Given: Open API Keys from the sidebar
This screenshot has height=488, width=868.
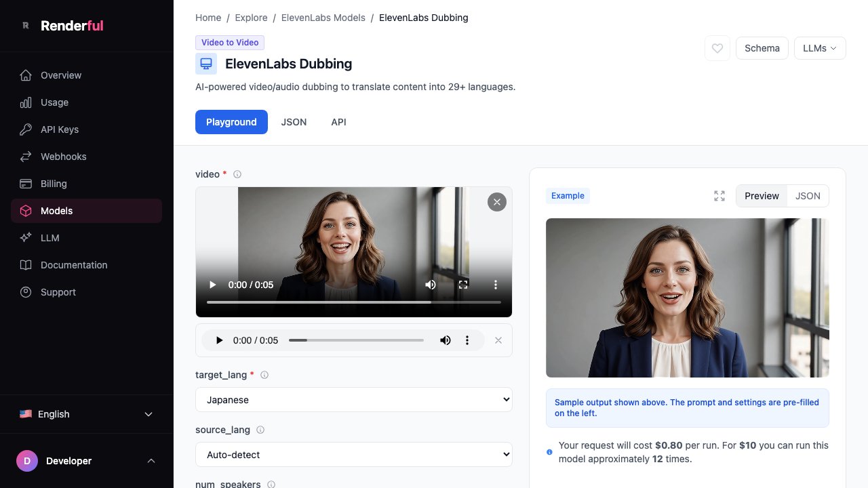Looking at the screenshot, I should click(x=59, y=129).
